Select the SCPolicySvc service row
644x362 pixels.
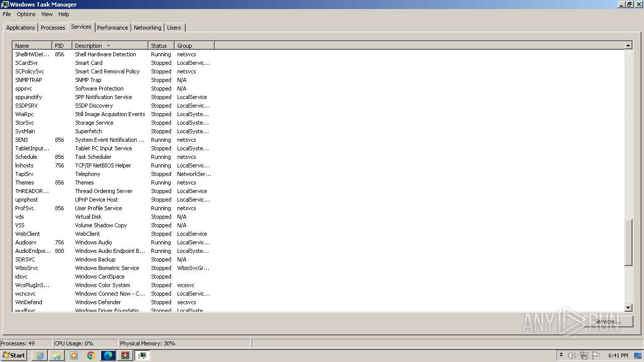point(114,71)
